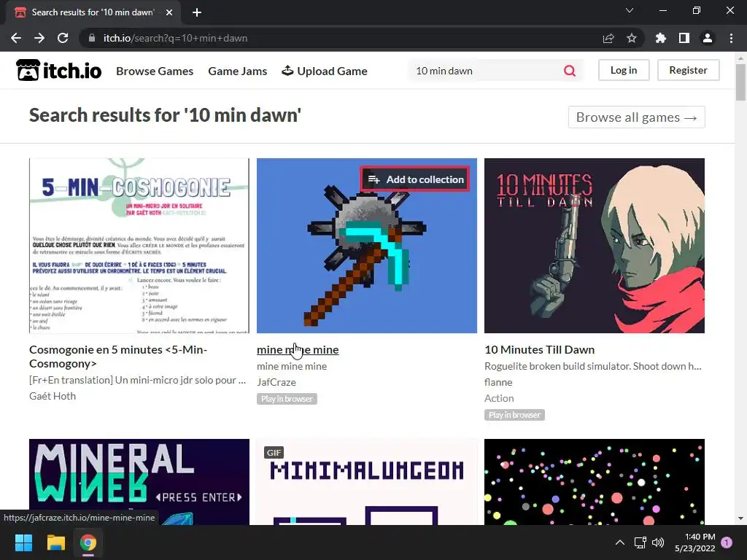Open the Chrome profile icon
Viewport: 747px width, 560px height.
click(708, 38)
